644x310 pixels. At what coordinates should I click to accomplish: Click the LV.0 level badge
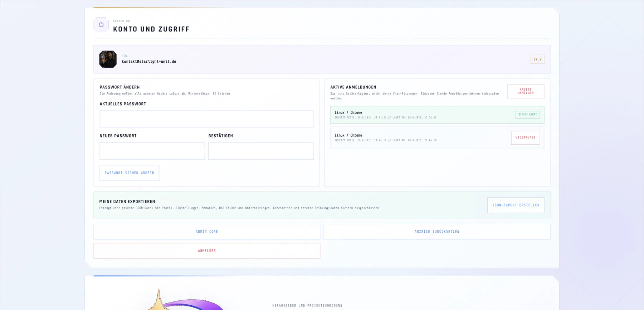(537, 59)
